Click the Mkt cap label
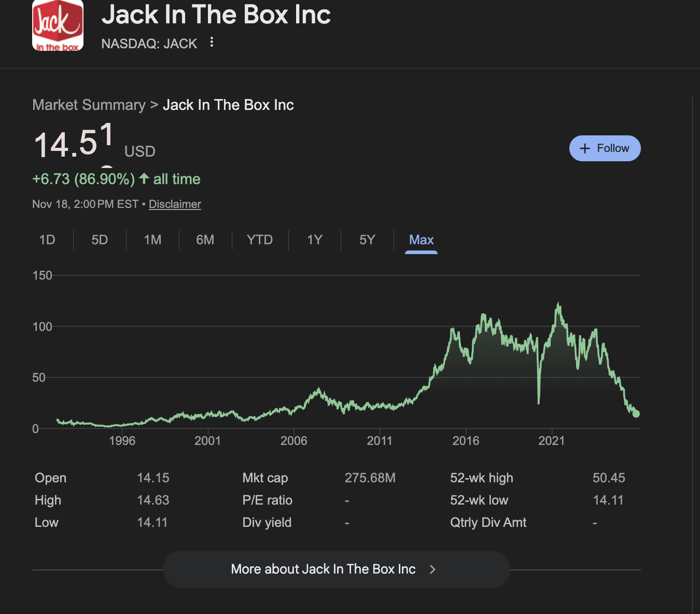Viewport: 700px width, 614px height. click(265, 478)
